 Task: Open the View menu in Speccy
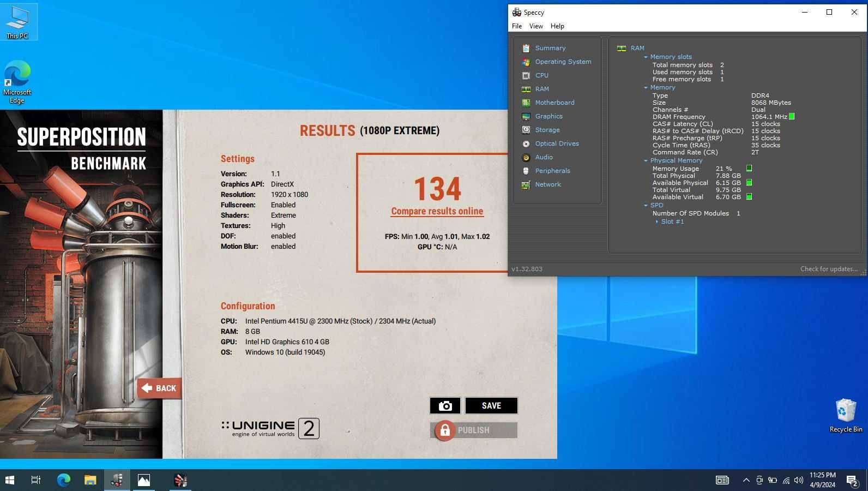(x=536, y=26)
